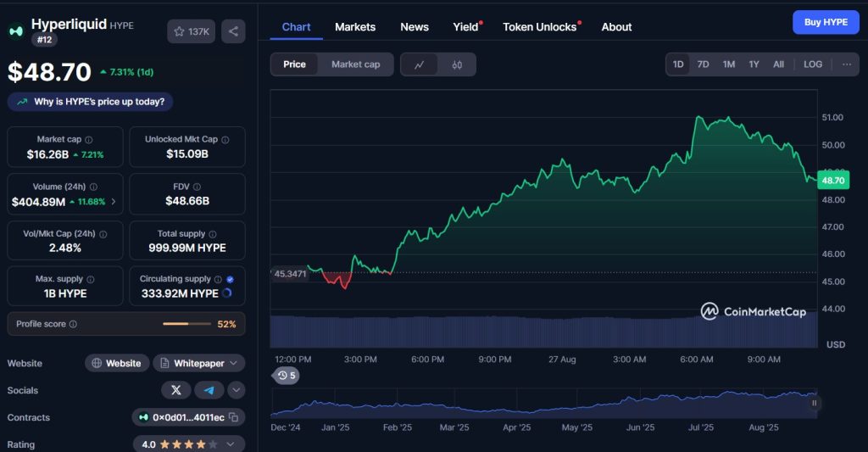This screenshot has width=868, height=452.
Task: Toggle LOG scale on the chart
Action: 813,64
